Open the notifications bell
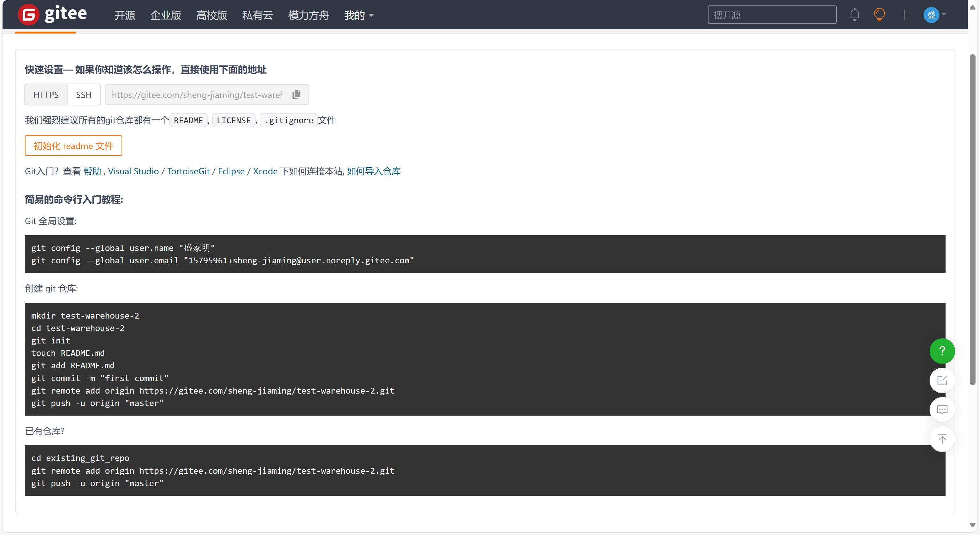Viewport: 980px width, 535px height. point(854,15)
